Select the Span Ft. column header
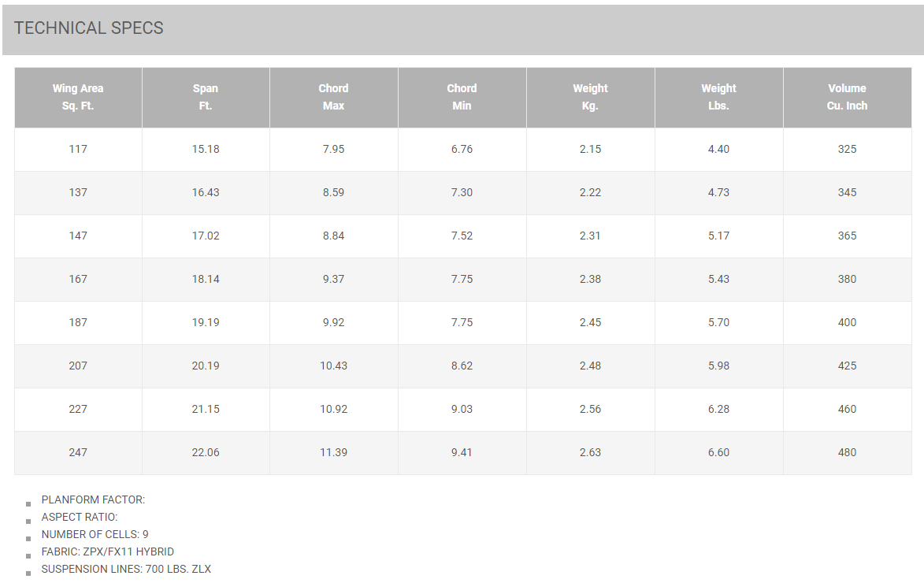This screenshot has width=924, height=583. click(206, 97)
